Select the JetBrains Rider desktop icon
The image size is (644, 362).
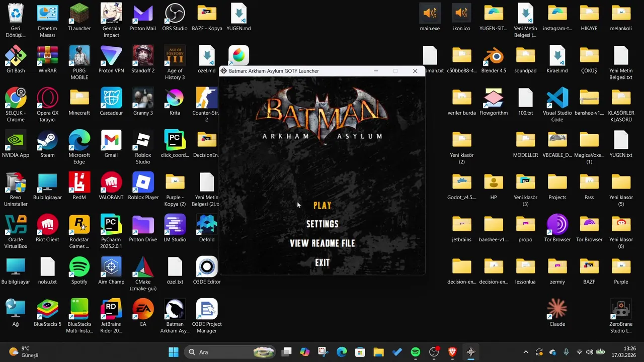click(111, 316)
